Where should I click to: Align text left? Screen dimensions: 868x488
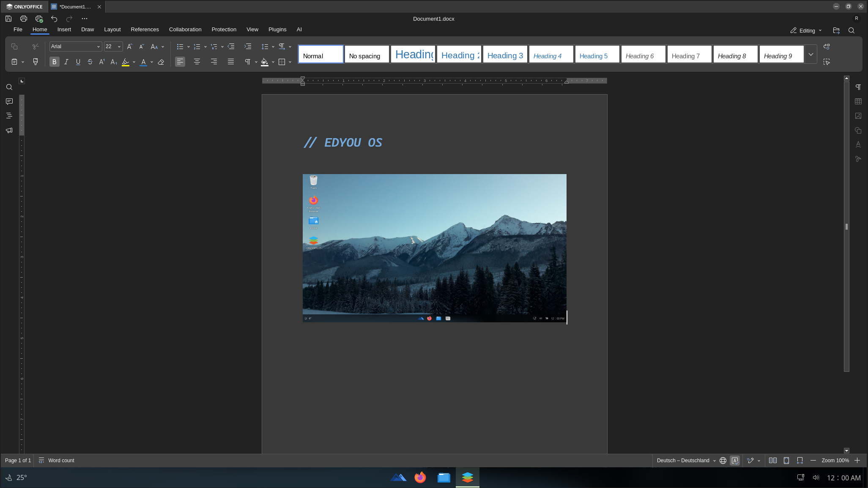[180, 62]
